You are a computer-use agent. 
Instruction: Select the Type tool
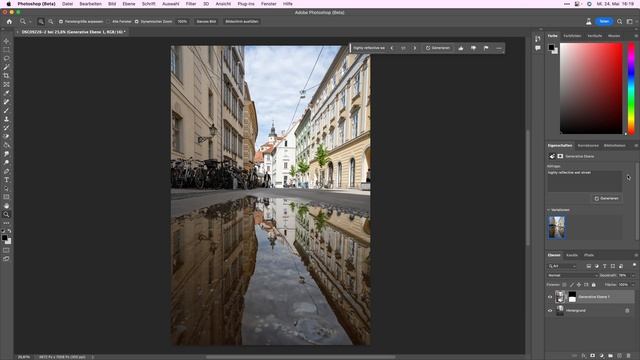tap(6, 180)
